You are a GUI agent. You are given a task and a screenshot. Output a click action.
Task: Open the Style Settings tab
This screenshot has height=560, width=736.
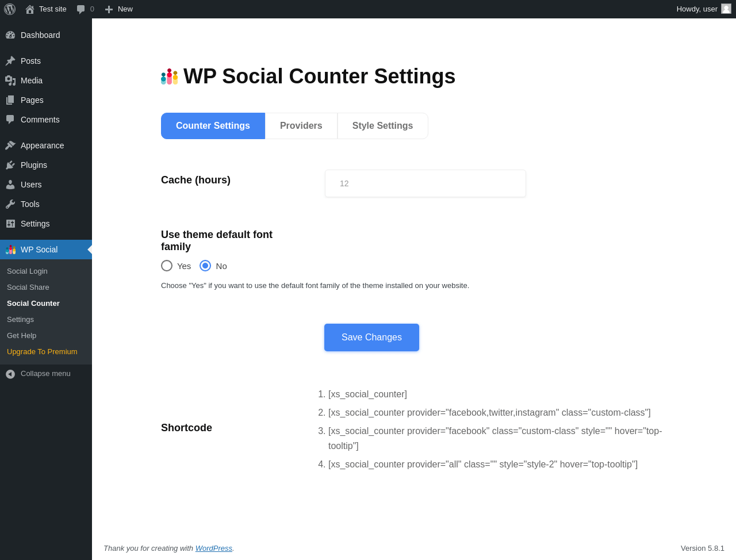382,126
